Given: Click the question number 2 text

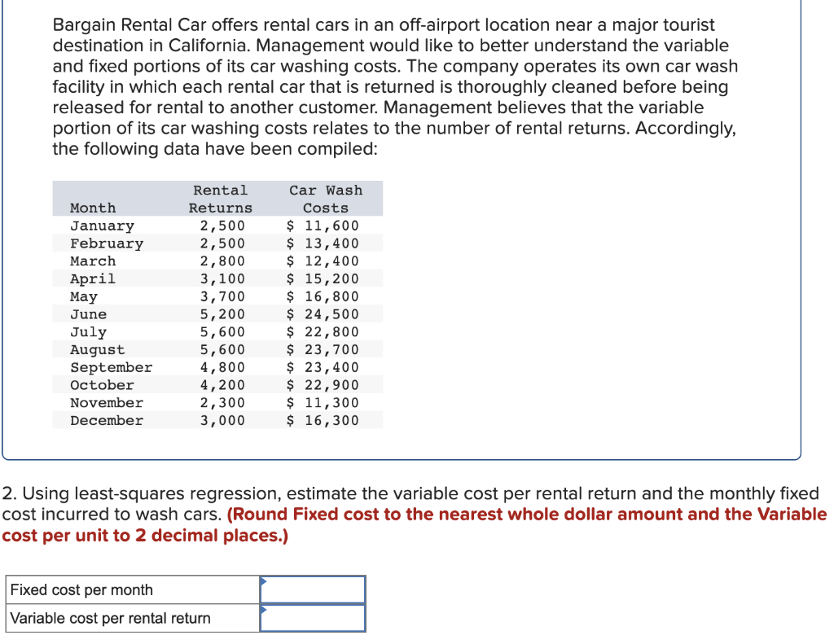Looking at the screenshot, I should [x=10, y=493].
